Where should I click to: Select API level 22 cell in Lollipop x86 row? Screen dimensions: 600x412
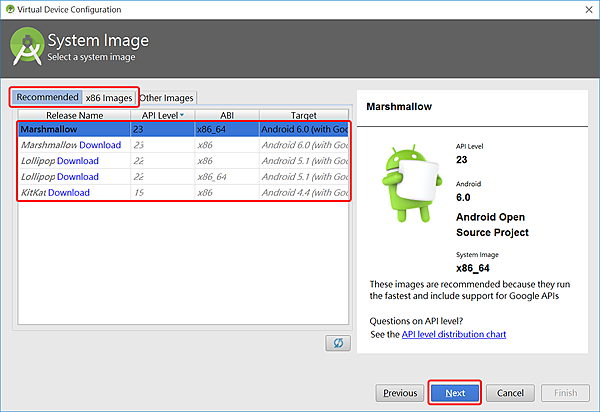tap(163, 161)
